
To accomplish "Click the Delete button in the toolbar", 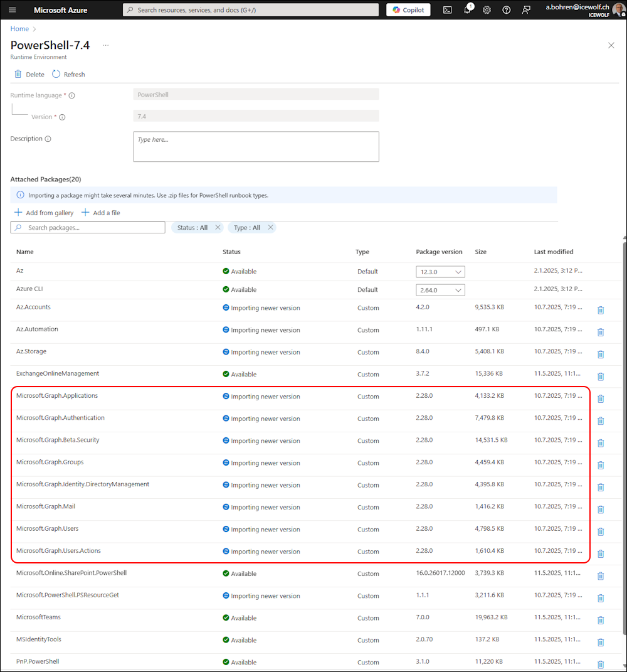I will coord(29,74).
